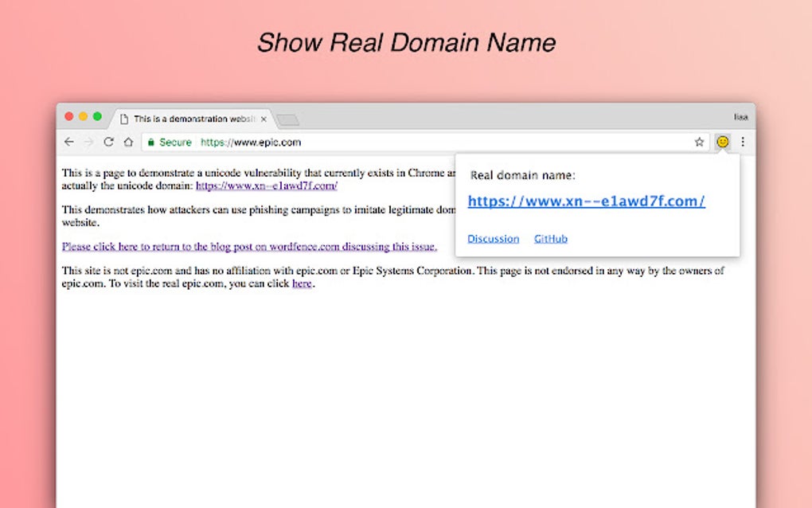Open the Discussion link in the popup
This screenshot has width=812, height=508.
493,238
